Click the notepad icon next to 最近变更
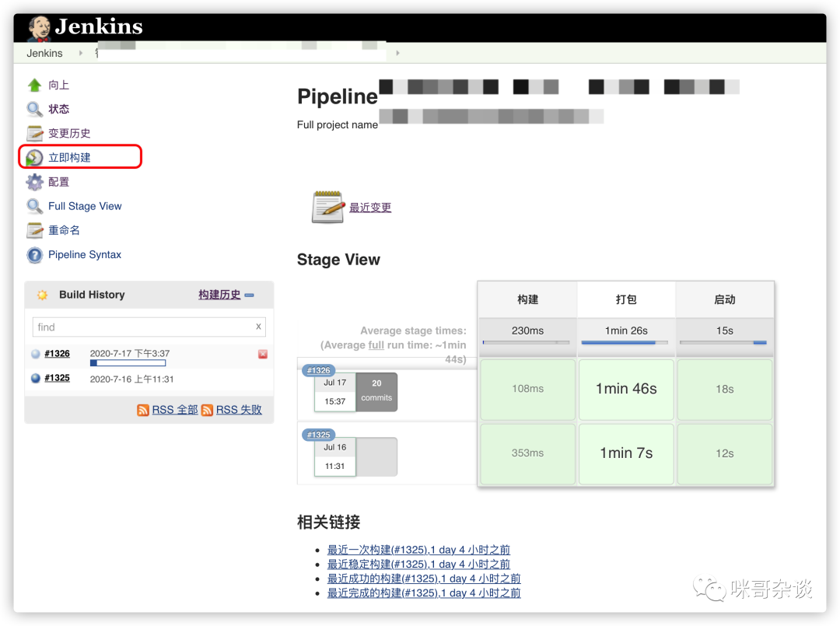Image resolution: width=840 pixels, height=626 pixels. pos(328,207)
